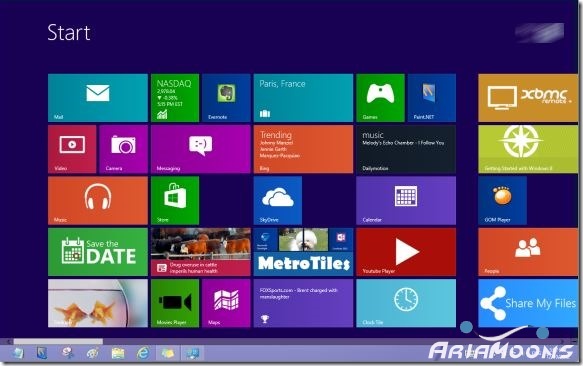Open the Camera tile

pos(123,149)
